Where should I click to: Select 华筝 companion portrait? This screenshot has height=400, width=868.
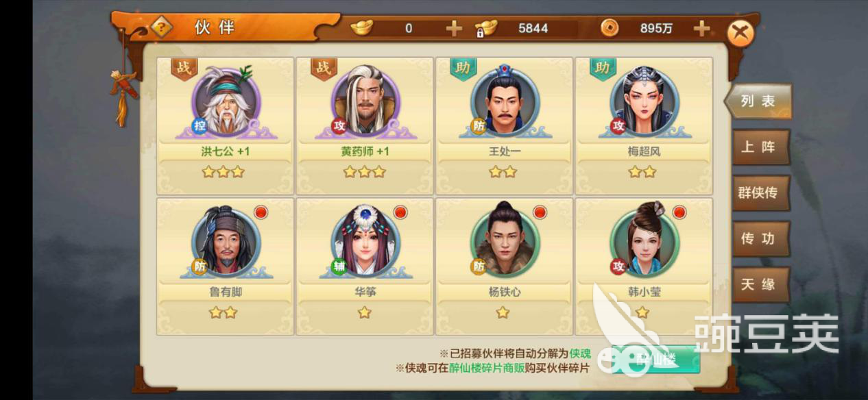365,242
